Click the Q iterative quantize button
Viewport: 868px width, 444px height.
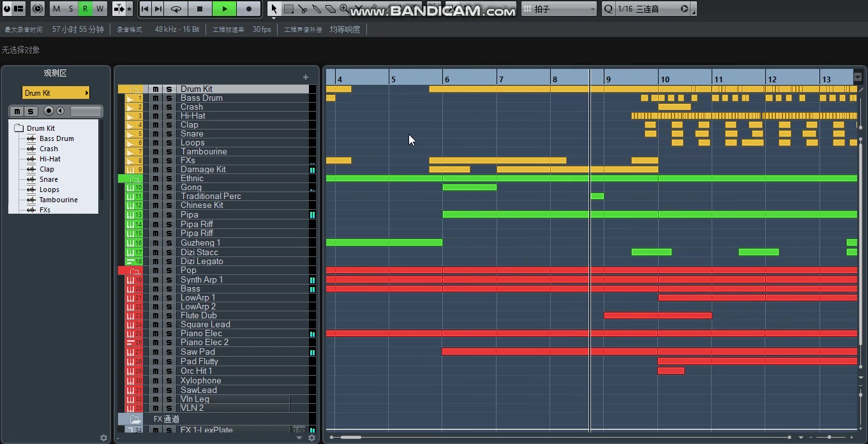pos(608,9)
